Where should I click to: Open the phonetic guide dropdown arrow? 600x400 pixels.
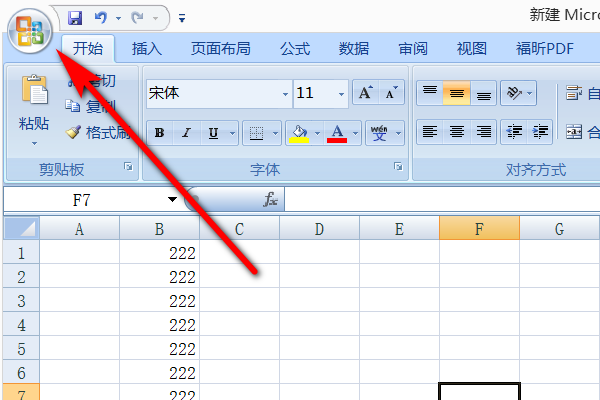398,133
